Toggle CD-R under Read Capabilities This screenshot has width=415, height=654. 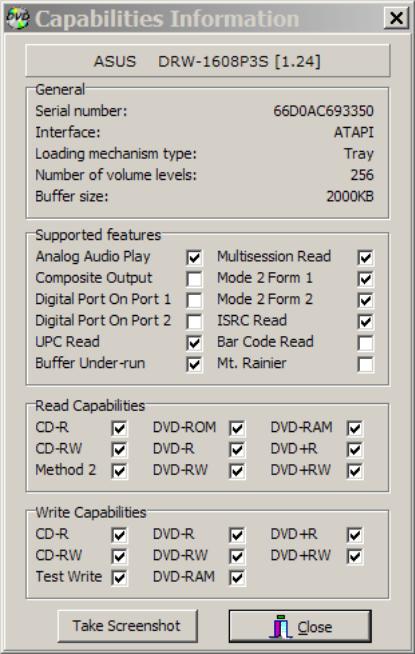[119, 428]
